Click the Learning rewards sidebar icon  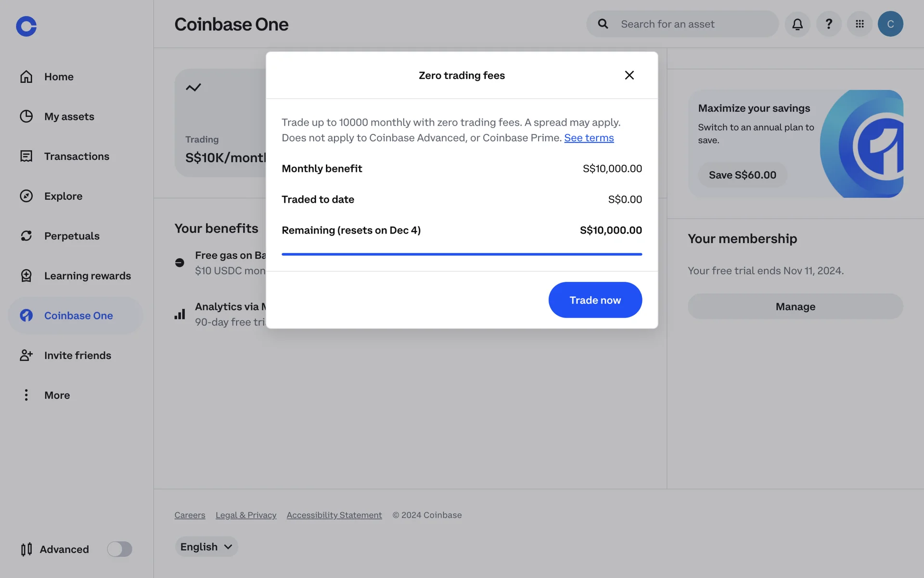click(26, 276)
